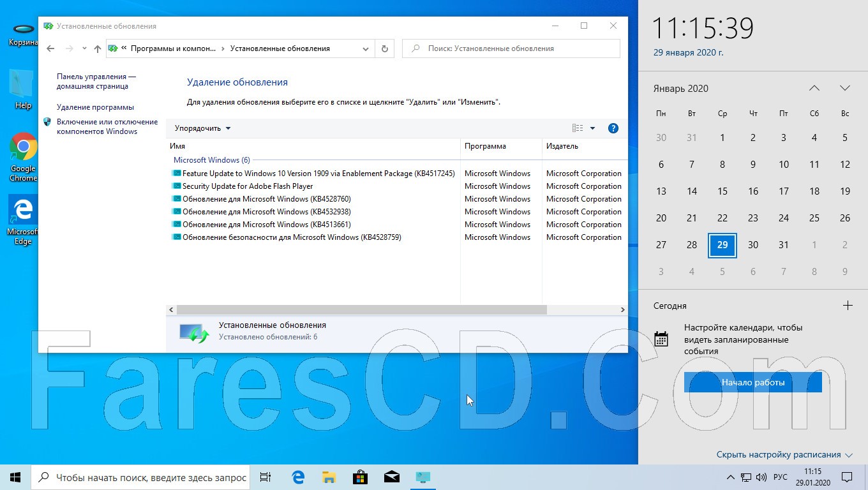Select the update KB4532938 row
868x490 pixels.
coord(397,212)
